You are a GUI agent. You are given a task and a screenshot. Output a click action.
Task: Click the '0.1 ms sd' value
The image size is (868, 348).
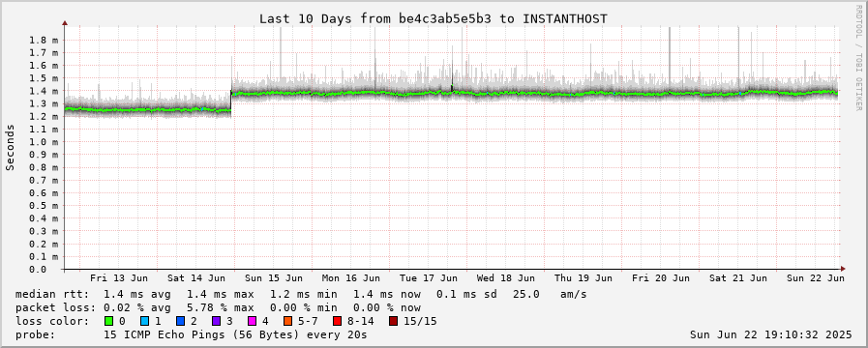point(466,294)
